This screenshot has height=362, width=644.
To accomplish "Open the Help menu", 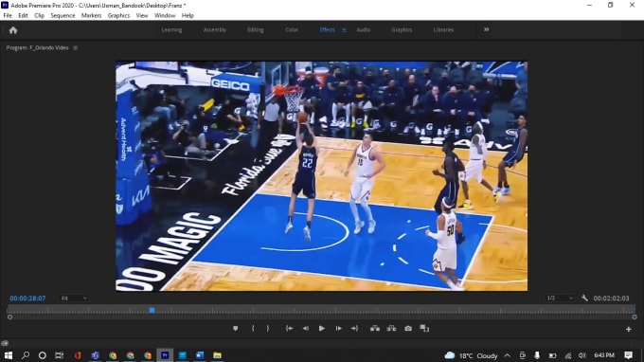I will point(188,15).
